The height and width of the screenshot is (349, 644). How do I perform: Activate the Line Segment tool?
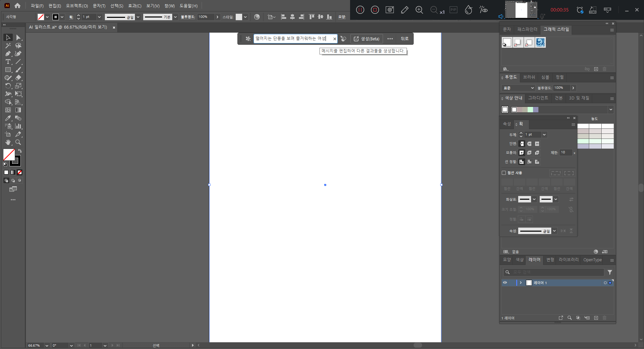[18, 62]
